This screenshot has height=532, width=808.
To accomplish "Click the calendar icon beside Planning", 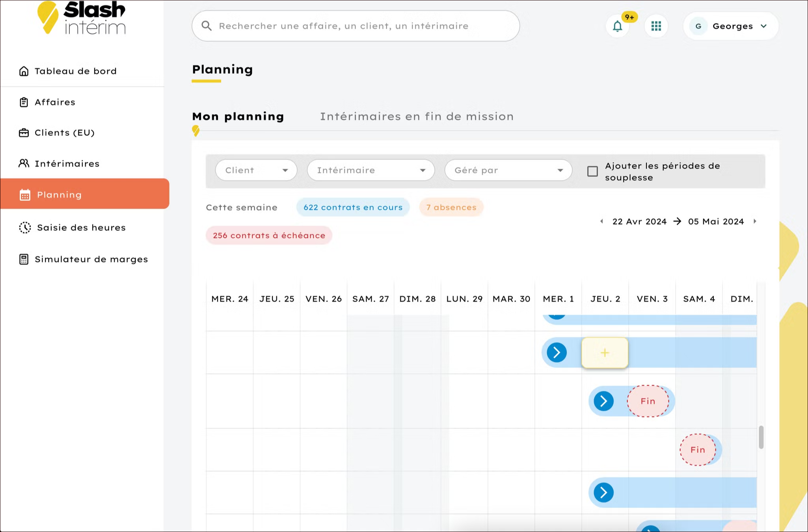I will [25, 195].
